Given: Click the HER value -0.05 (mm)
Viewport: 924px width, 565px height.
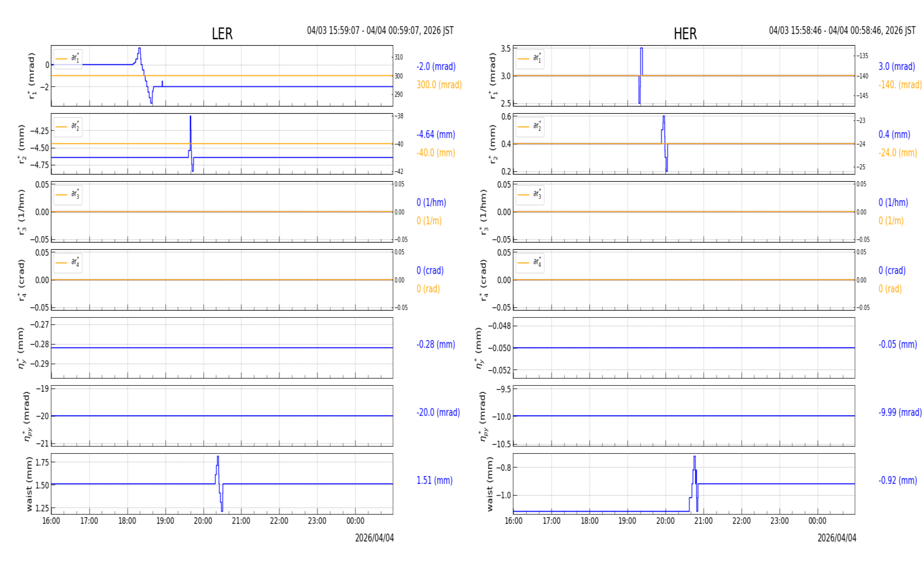Looking at the screenshot, I should point(898,345).
